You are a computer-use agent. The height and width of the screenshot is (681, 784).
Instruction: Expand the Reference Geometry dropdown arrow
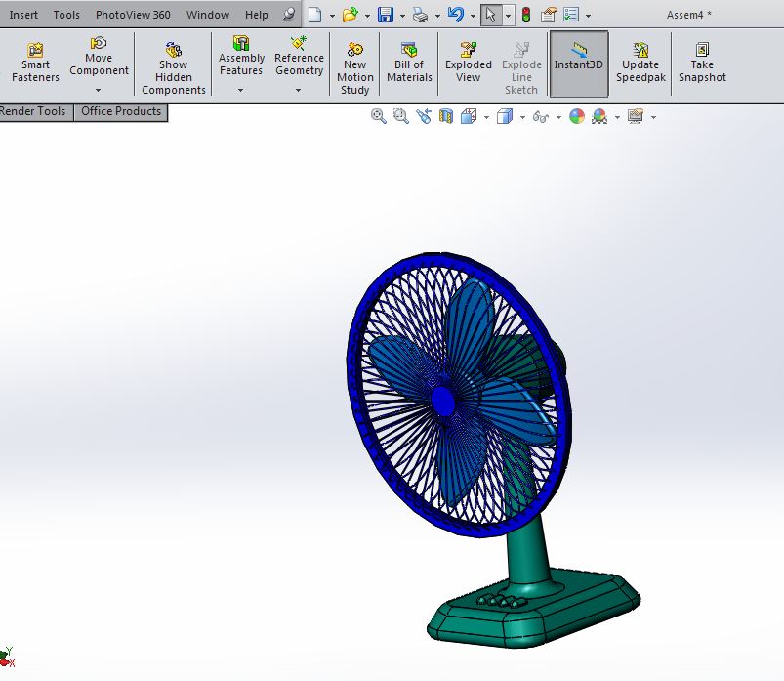pyautogui.click(x=298, y=90)
